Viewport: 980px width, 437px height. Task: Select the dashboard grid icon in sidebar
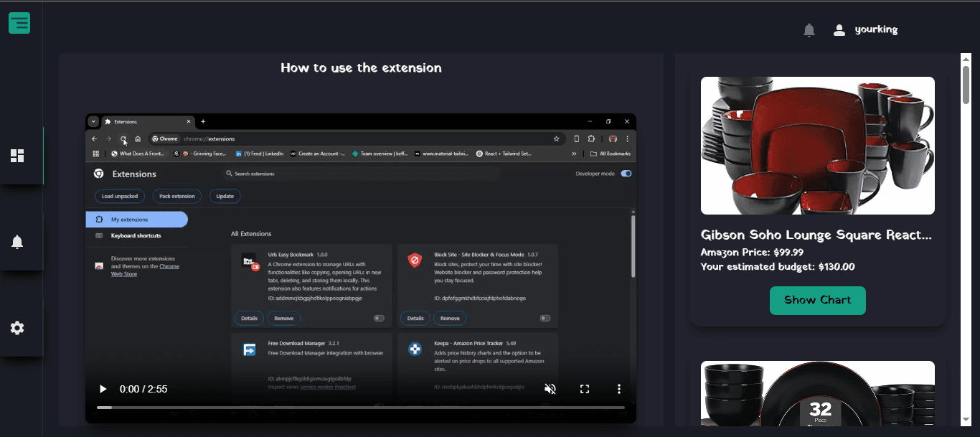click(x=17, y=156)
